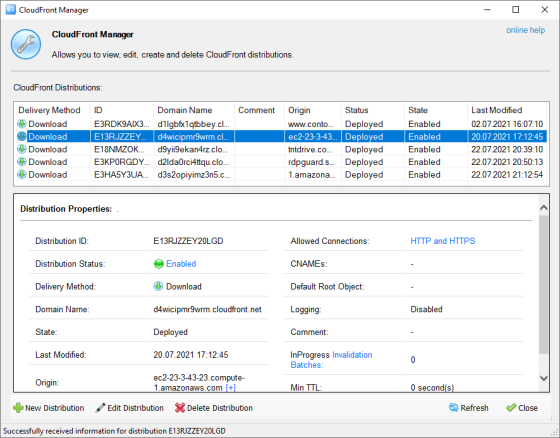Open the online help link
The height and width of the screenshot is (438, 560).
(x=525, y=30)
